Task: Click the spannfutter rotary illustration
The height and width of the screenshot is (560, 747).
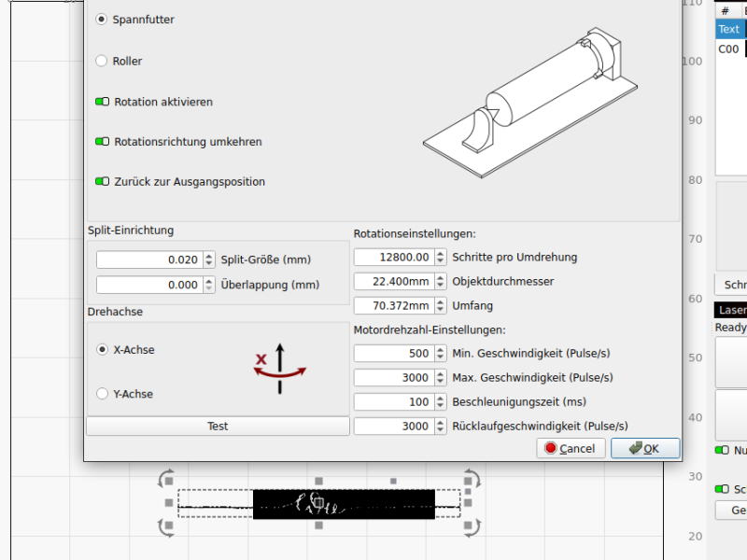Action: point(530,103)
